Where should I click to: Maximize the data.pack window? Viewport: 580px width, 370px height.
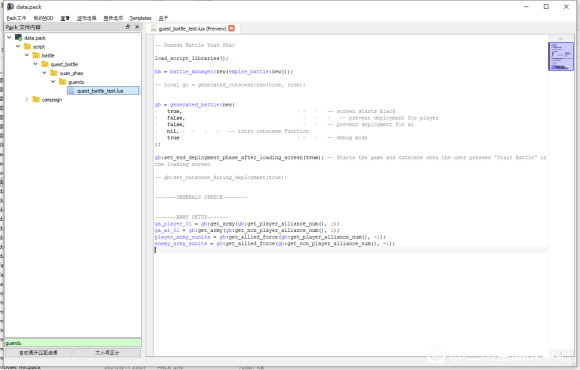(x=546, y=7)
